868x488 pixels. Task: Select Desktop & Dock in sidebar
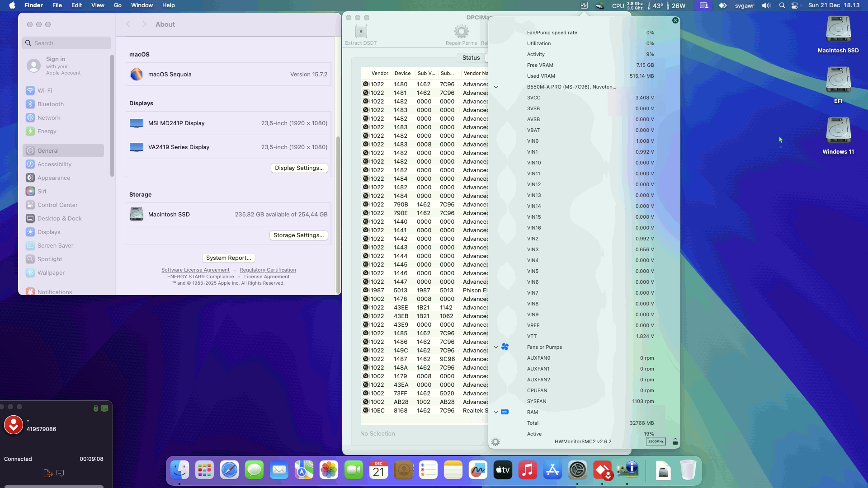(x=63, y=218)
